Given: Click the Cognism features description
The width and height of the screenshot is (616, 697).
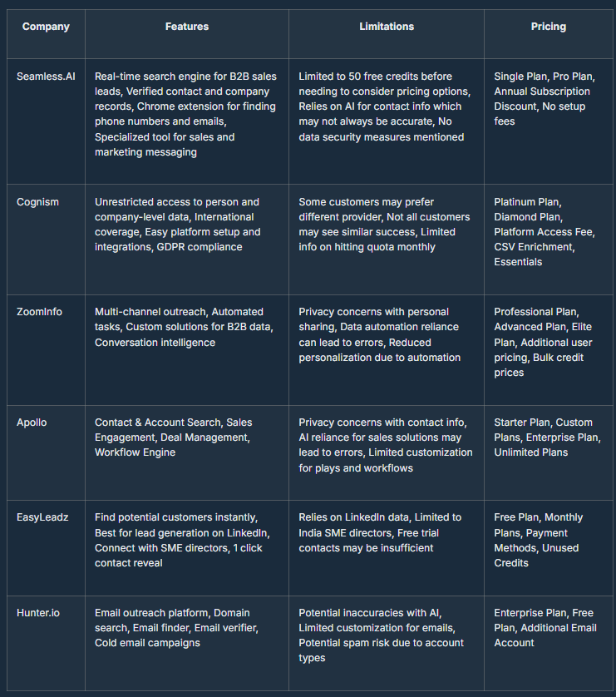Looking at the screenshot, I should coord(177,225).
